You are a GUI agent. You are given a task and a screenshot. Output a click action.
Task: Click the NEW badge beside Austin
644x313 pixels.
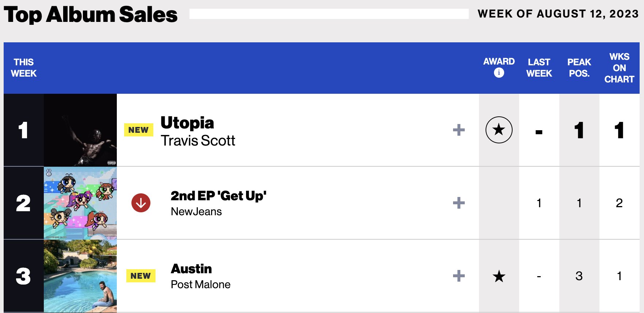click(141, 276)
